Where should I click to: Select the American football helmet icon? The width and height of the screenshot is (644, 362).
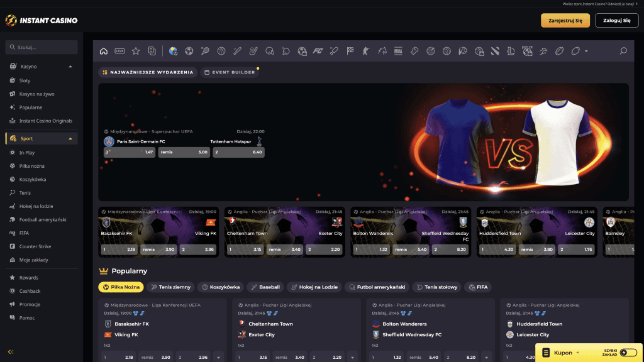click(269, 51)
